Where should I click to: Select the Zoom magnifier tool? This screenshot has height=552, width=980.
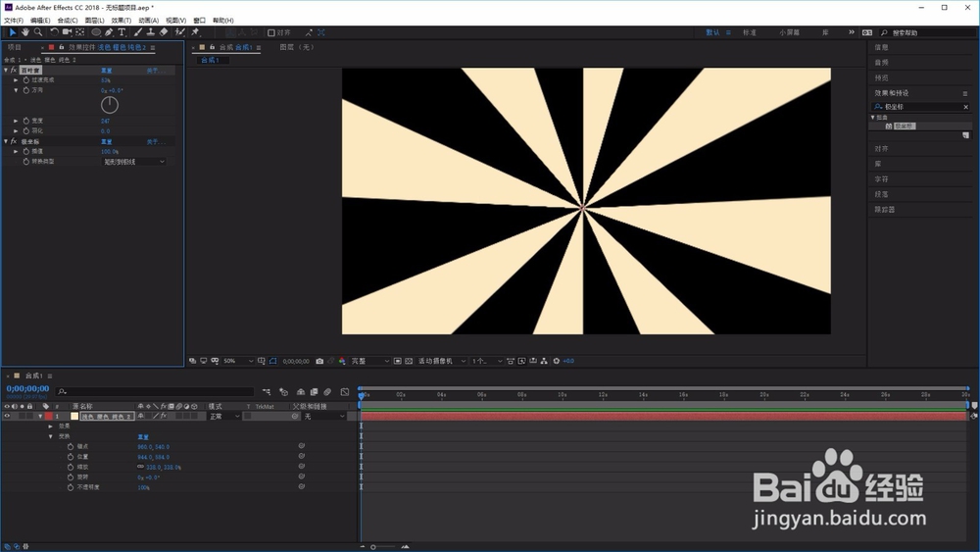tap(38, 32)
